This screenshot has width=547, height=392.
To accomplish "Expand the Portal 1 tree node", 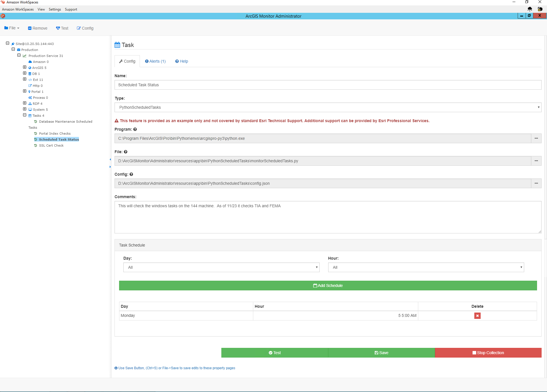I will click(x=25, y=91).
